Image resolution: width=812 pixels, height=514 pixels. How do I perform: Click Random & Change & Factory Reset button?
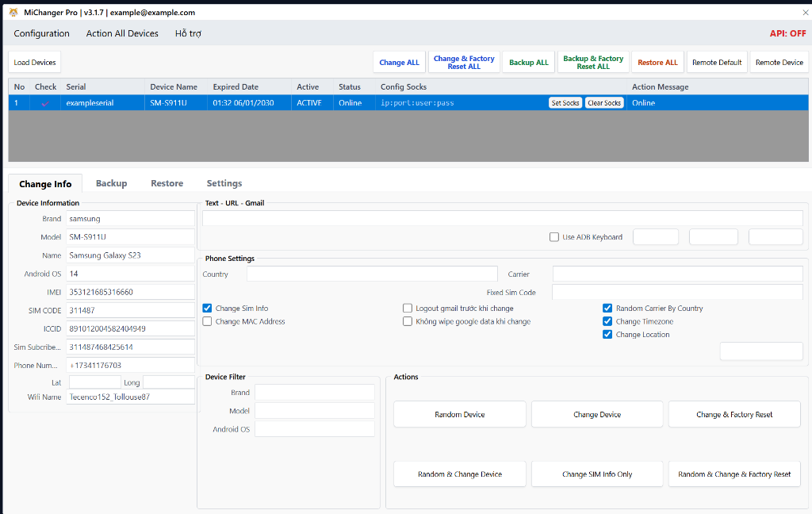point(734,474)
